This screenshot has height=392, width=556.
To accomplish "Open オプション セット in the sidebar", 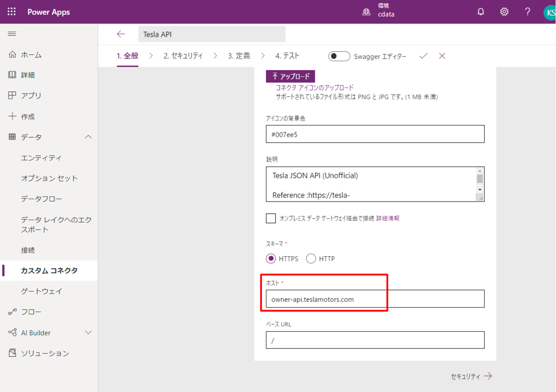I will click(x=50, y=178).
